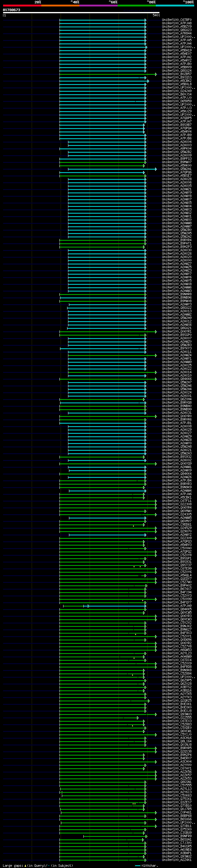The height and width of the screenshot is (868, 197).
Task: Select the UniRef100_Q06YR0 label
Action: 177,416
